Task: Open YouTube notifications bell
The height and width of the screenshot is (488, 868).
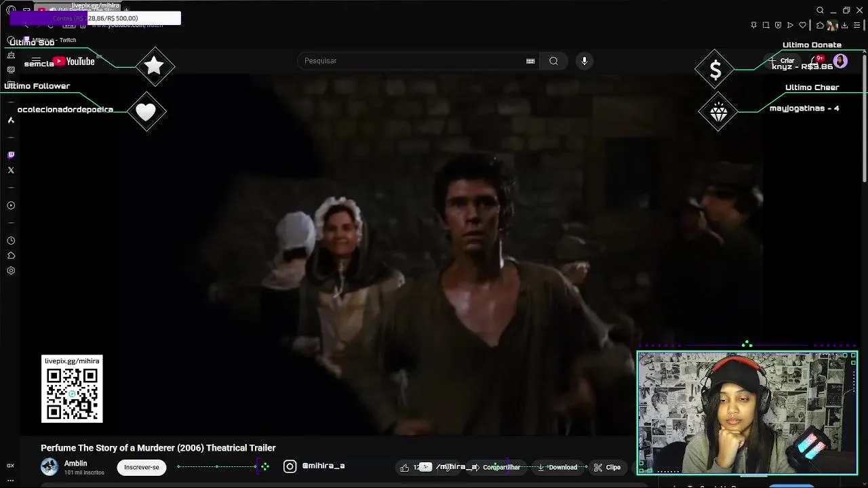Action: tap(817, 61)
